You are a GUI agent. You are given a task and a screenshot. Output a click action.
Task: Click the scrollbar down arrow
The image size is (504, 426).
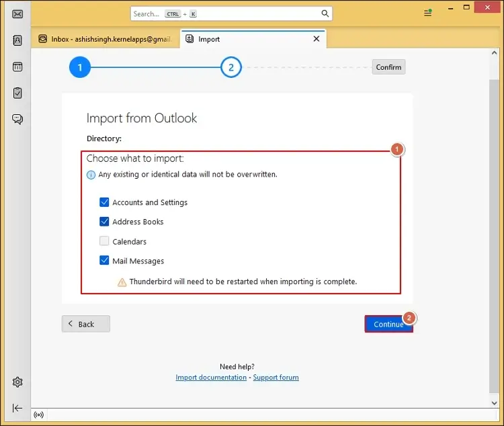[495, 403]
